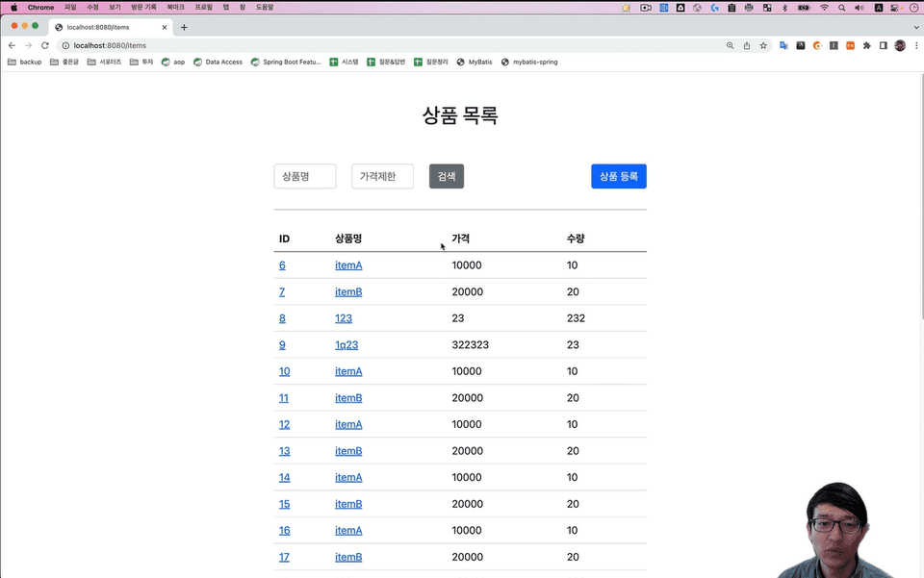Image resolution: width=924 pixels, height=578 pixels.
Task: Open the sound volume menu
Action: (860, 8)
